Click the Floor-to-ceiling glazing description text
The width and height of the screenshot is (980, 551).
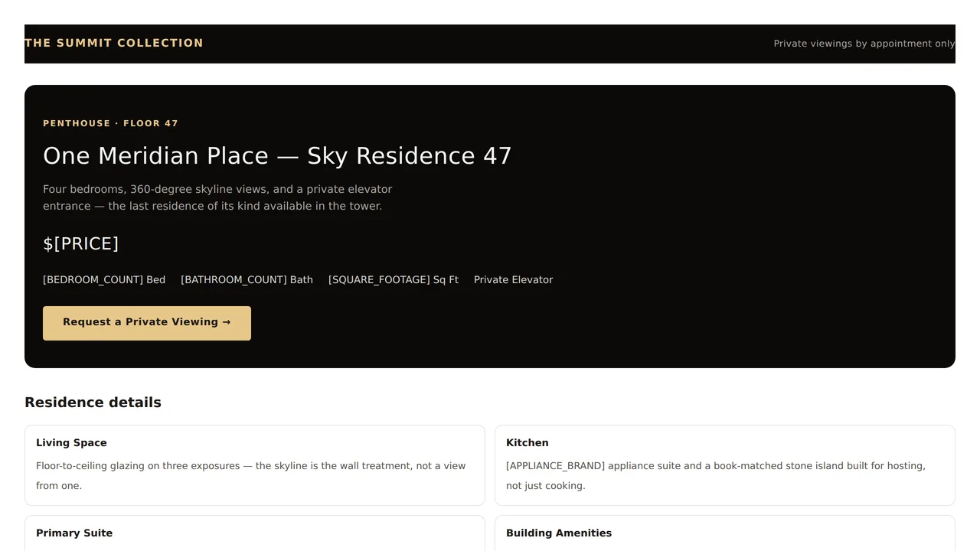[x=250, y=475]
